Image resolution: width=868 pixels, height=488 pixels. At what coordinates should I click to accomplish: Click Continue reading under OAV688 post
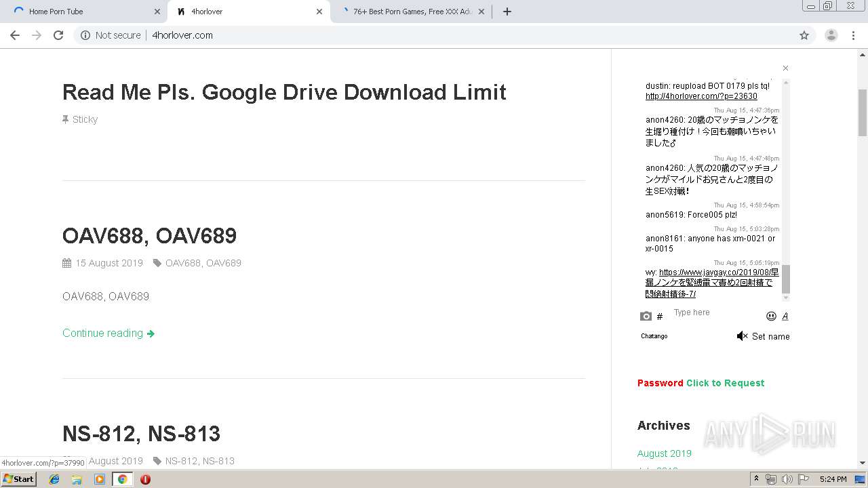[x=108, y=333]
